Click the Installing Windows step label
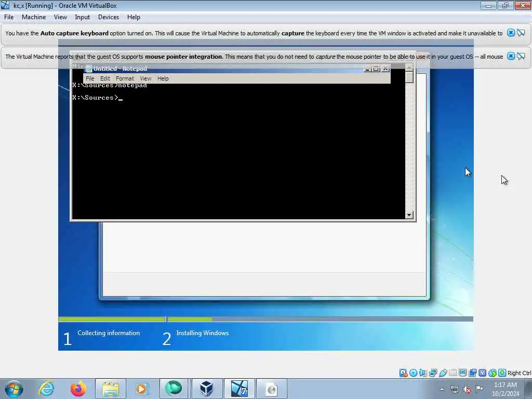The width and height of the screenshot is (532, 399). pos(203,333)
